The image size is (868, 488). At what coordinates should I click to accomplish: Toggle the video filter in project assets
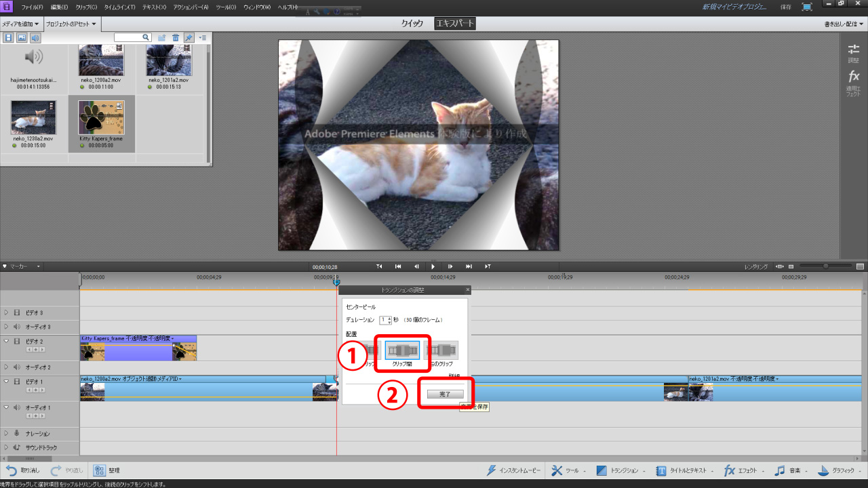point(9,37)
